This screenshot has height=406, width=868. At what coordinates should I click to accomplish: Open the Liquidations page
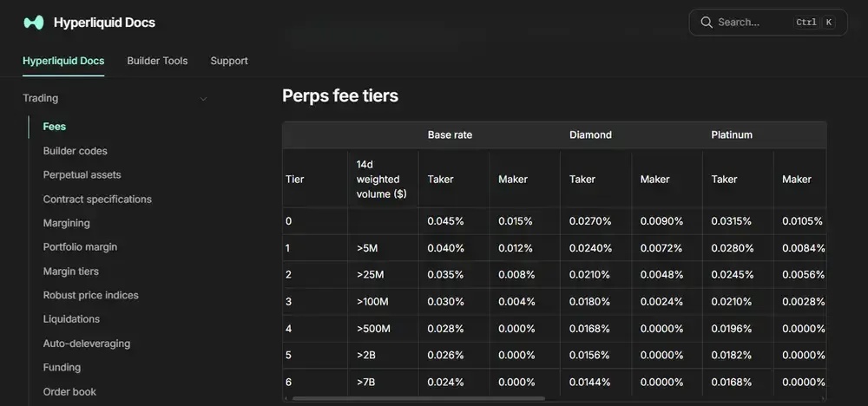(x=71, y=319)
